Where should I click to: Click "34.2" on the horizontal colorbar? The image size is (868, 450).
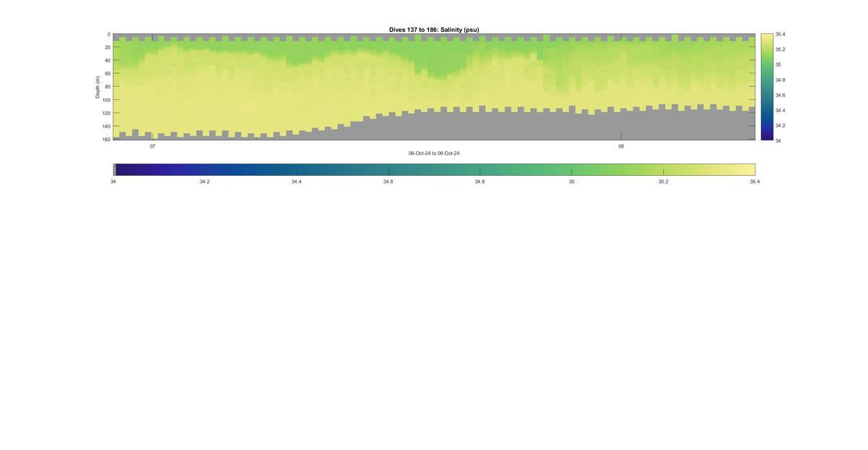[x=205, y=182]
